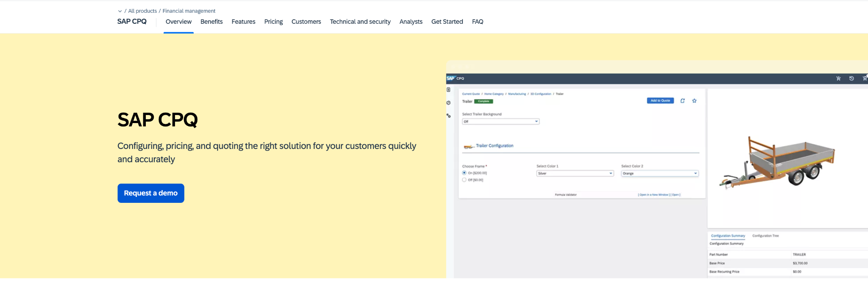Open the Features tab
Screen dimensions: 868x286
pos(243,22)
